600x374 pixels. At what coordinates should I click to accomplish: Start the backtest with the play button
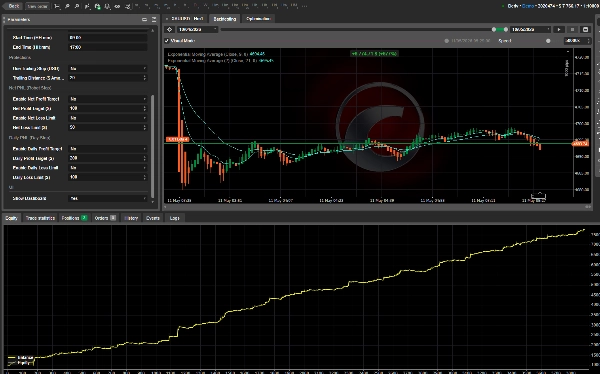click(559, 29)
